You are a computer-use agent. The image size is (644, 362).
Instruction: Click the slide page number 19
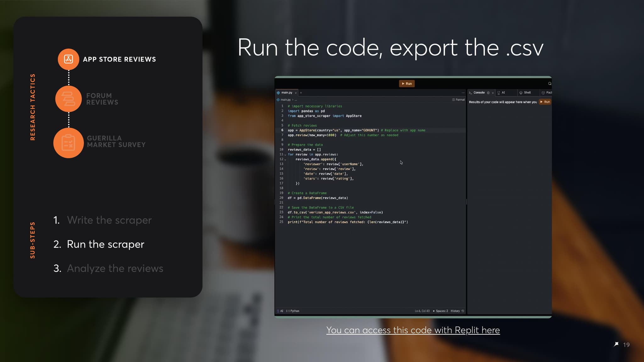point(626,345)
